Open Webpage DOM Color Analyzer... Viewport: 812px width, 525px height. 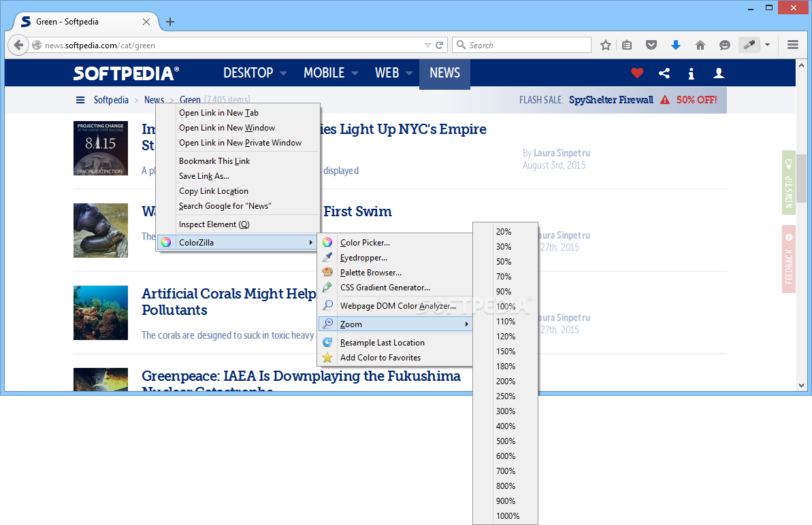395,306
